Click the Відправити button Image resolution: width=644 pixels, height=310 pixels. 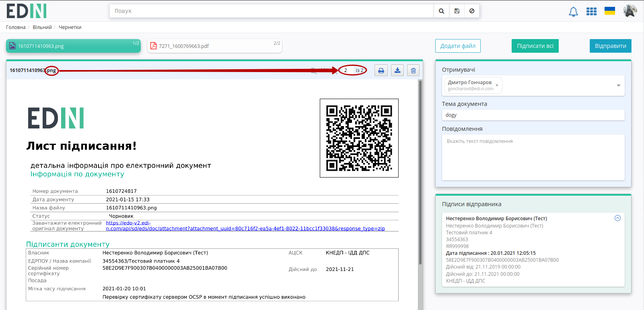[x=610, y=46]
